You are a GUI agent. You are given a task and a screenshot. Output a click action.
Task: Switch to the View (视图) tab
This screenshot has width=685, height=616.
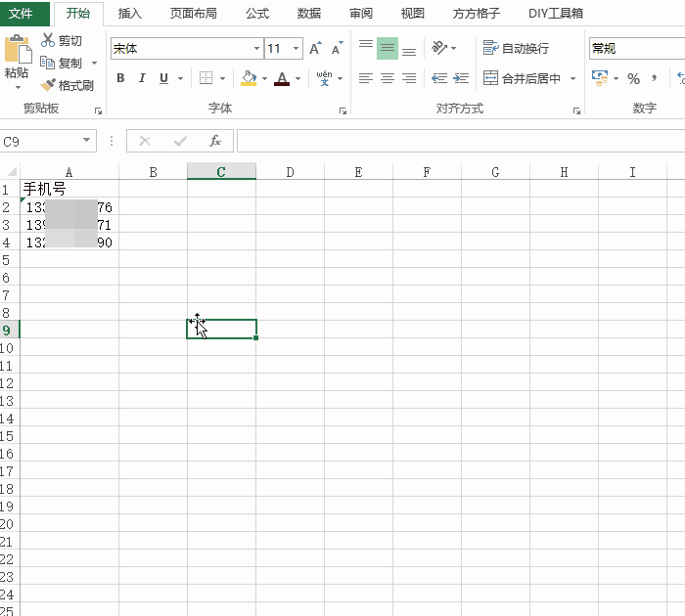pyautogui.click(x=412, y=13)
